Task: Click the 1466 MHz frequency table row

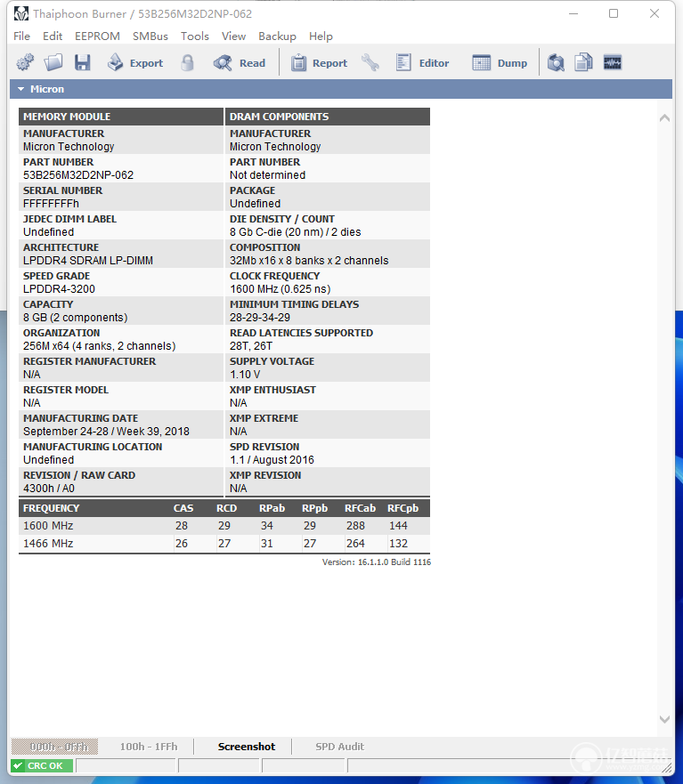Action: [x=224, y=544]
